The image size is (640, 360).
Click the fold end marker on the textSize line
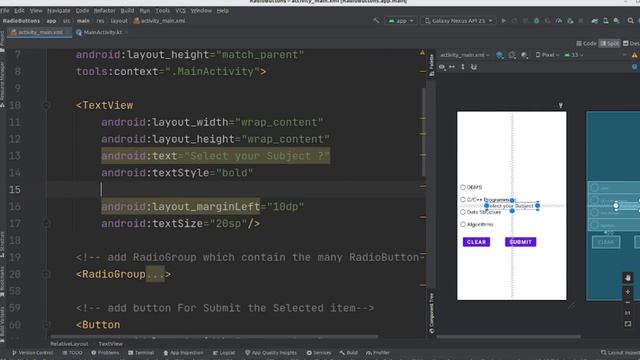coord(47,224)
